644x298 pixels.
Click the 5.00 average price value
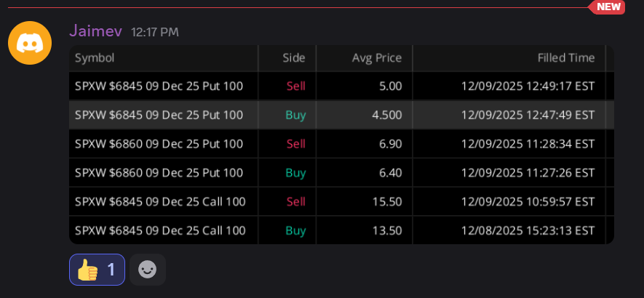[391, 86]
